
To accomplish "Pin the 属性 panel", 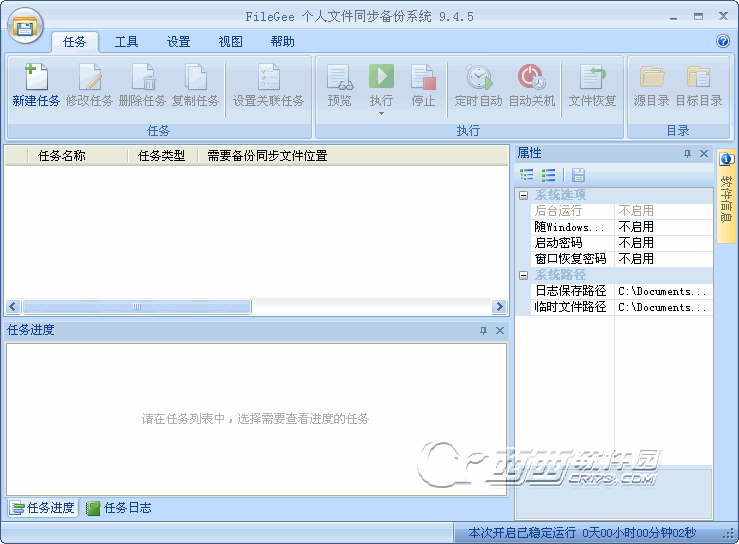I will click(687, 154).
